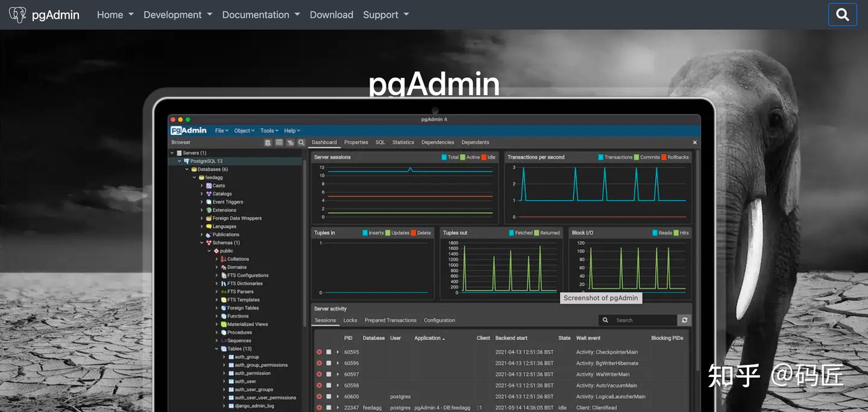Screen dimensions: 868x412
Task: Open the pgAdmin search icon in top navigation
Action: [842, 14]
